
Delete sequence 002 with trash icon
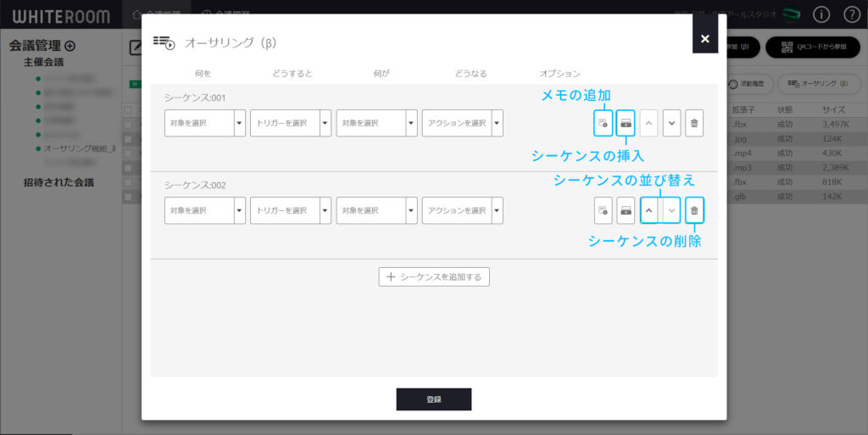pos(694,210)
